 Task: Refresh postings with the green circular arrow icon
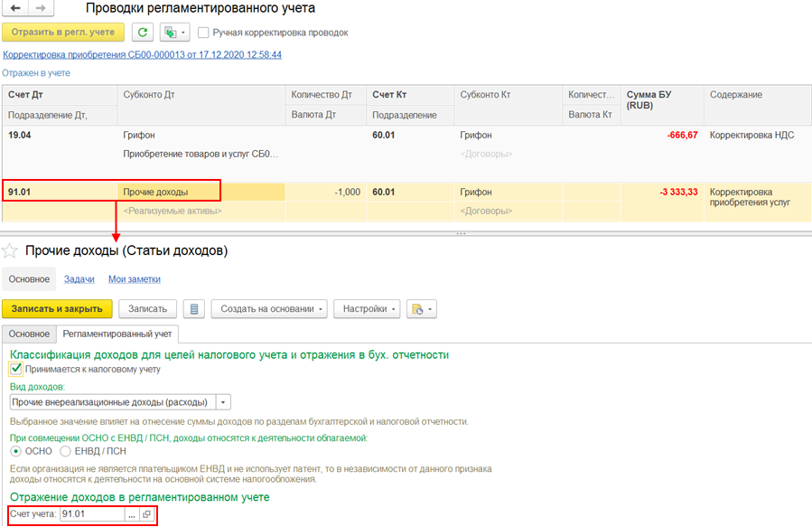click(143, 33)
